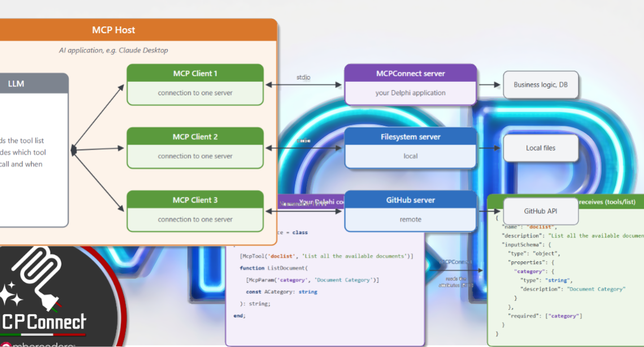644x347 pixels.
Task: Click the GitHub server header
Action: click(410, 200)
